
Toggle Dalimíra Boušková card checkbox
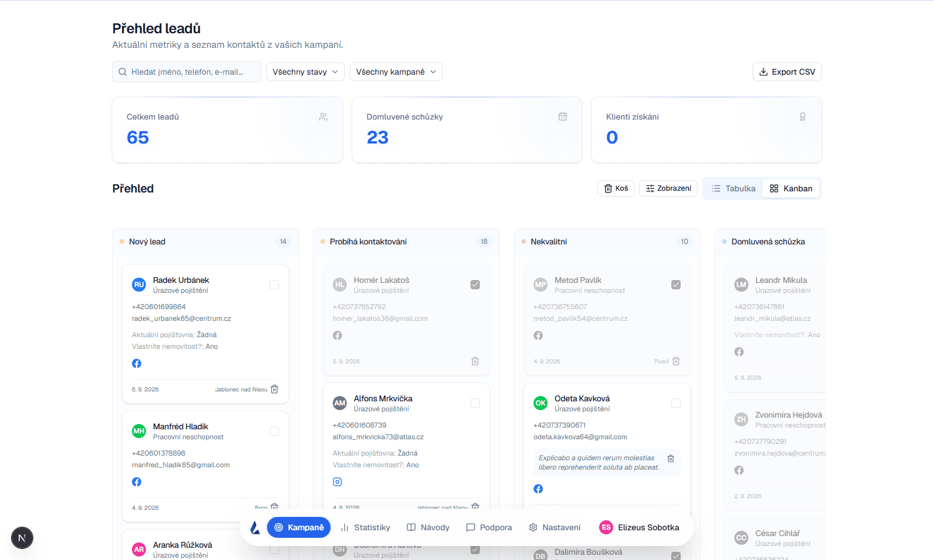click(676, 556)
